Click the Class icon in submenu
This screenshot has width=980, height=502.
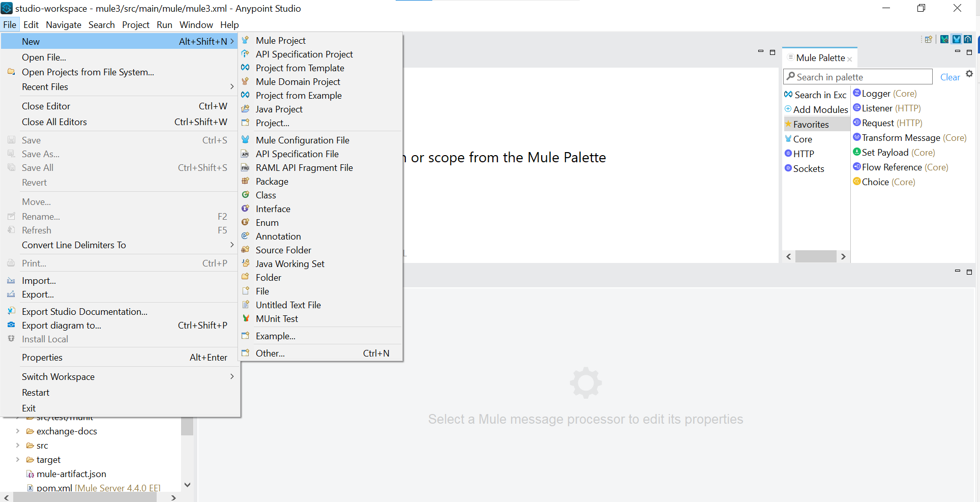(245, 195)
